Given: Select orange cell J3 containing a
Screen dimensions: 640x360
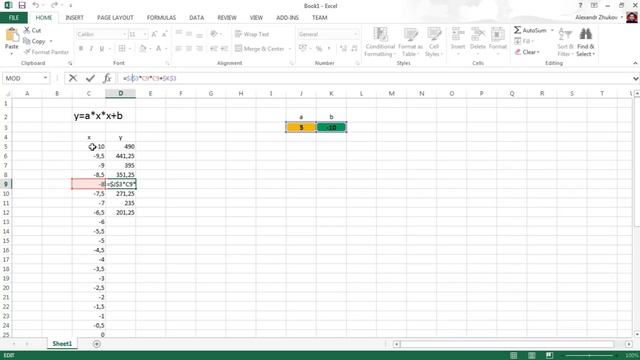Looking at the screenshot, I should click(301, 127).
